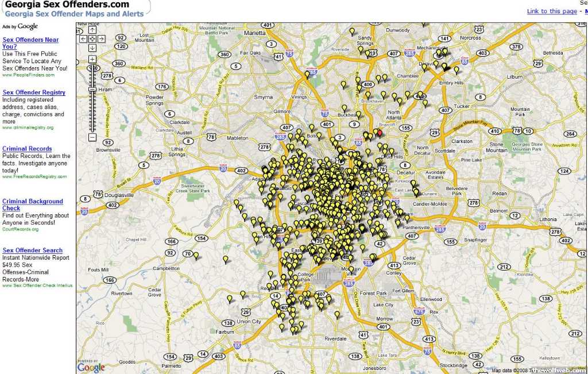Open the 'Sex Offender Registry' ad link
Screen dimensions: 588x374
[x=34, y=92]
